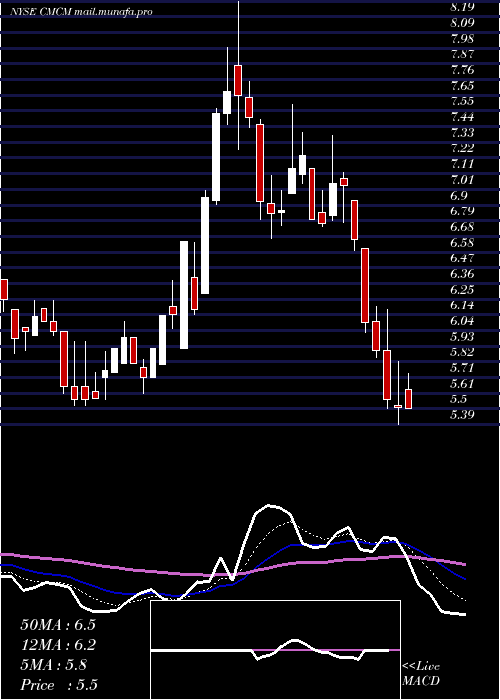Viewport: 500px width, 700px height.
Task: Click the 5.71 price axis label
Action: point(462,368)
